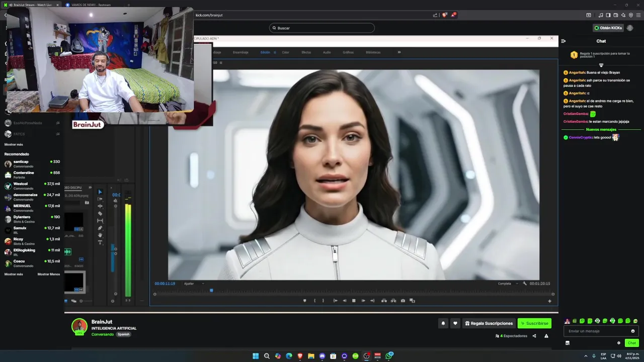Viewport: 644px width, 362px height.
Task: Go to In point in monitor
Action: 336,301
